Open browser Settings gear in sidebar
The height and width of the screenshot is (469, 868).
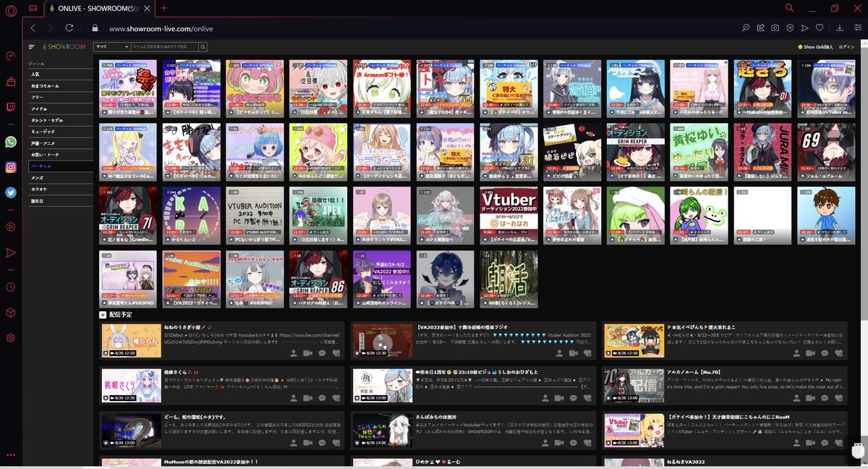click(11, 338)
